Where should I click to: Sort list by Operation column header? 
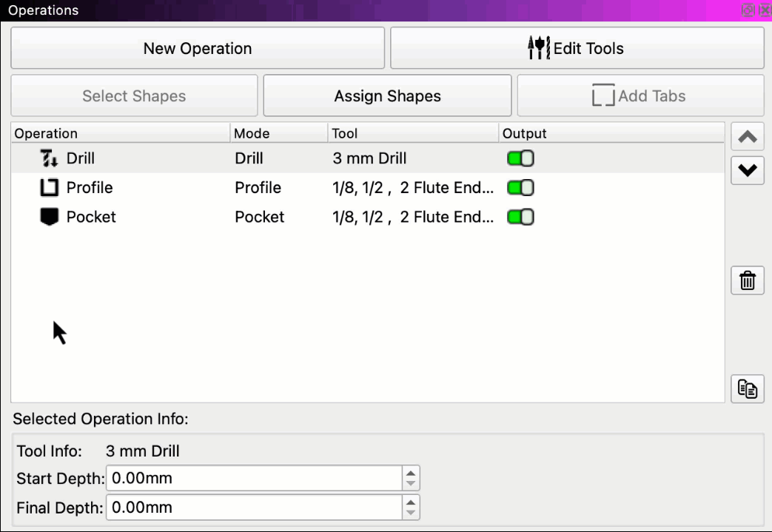pos(120,134)
